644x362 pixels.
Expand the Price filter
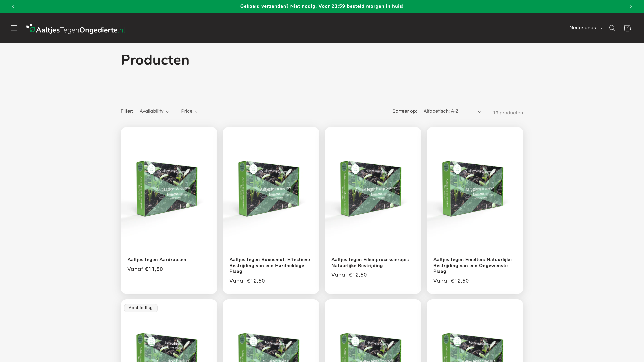coord(190,111)
